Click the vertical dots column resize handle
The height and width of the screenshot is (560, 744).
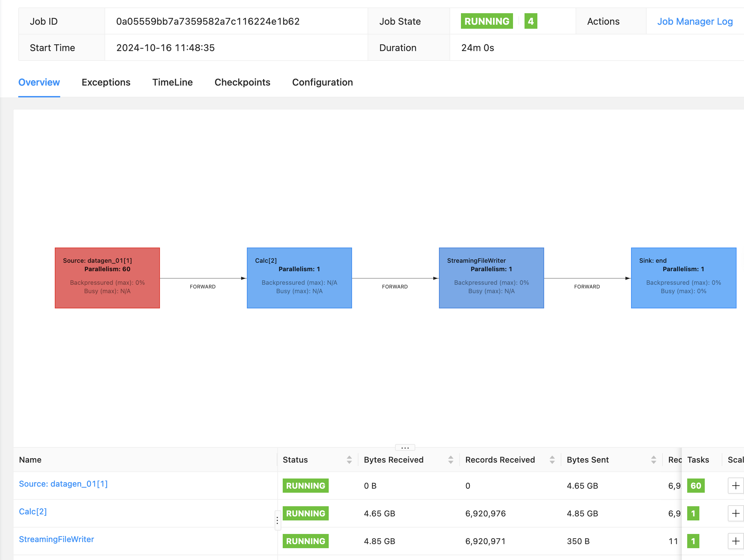277,520
